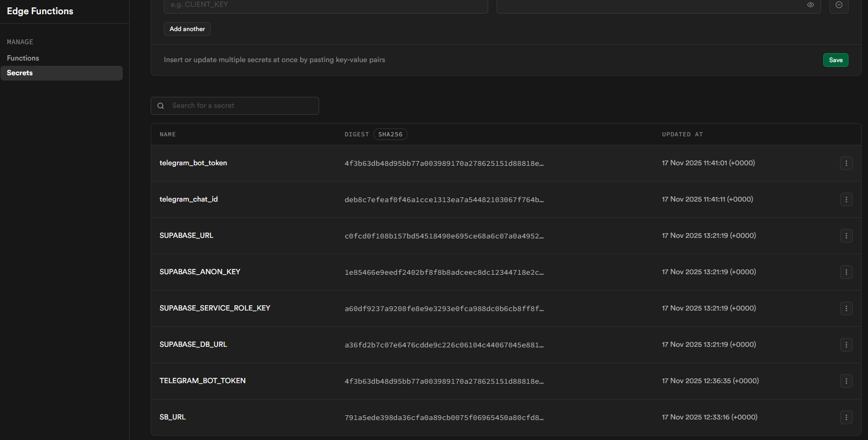Select the SUPABASE_SERVICE_ROLE_KEY secret name
Screen dimensions: 868x440
(215, 308)
